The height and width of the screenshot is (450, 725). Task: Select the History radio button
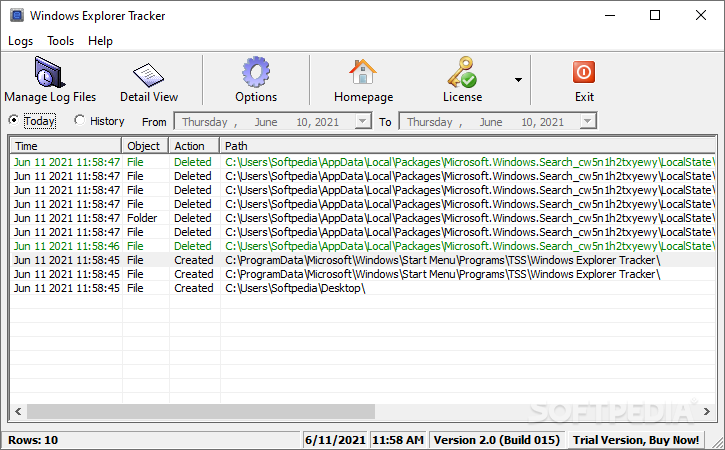pyautogui.click(x=80, y=120)
